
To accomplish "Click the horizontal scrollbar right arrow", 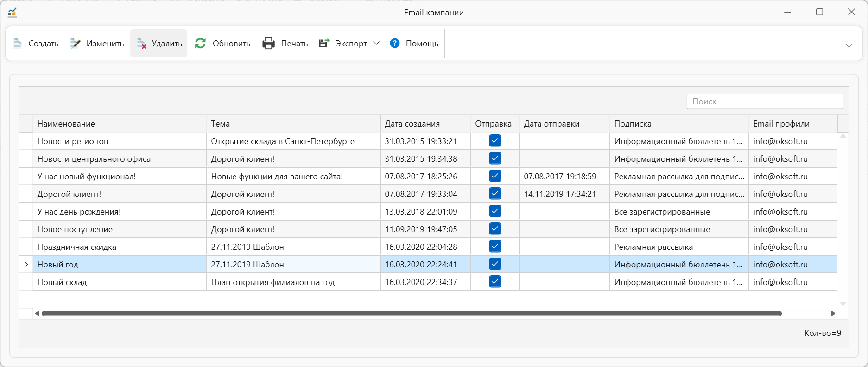I will [x=833, y=314].
